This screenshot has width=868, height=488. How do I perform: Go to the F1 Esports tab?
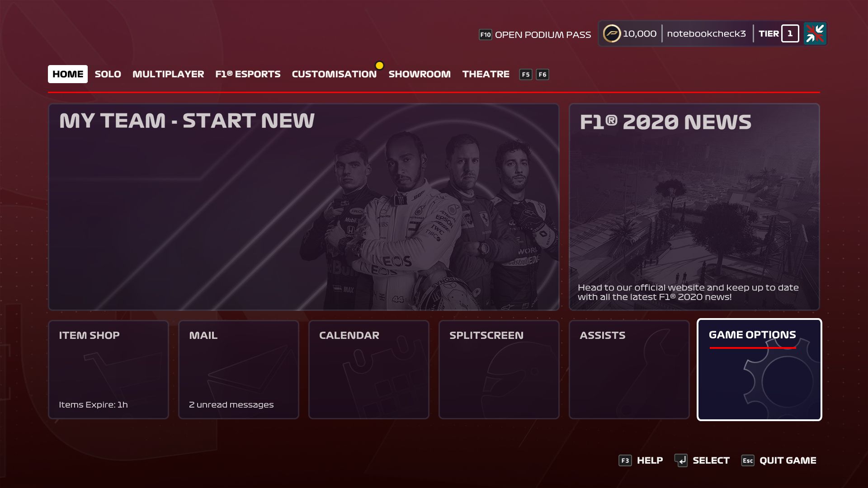tap(248, 74)
